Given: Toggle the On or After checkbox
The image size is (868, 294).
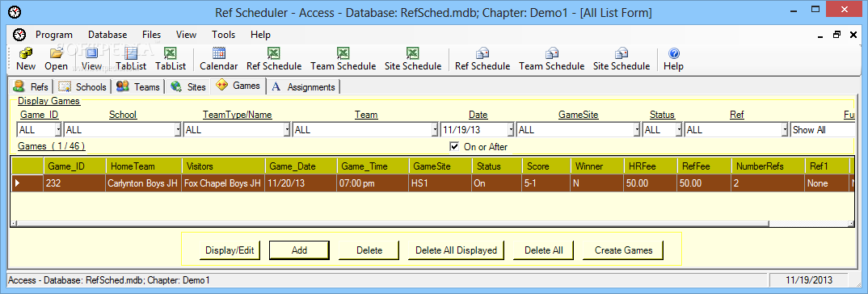Looking at the screenshot, I should pos(454,147).
